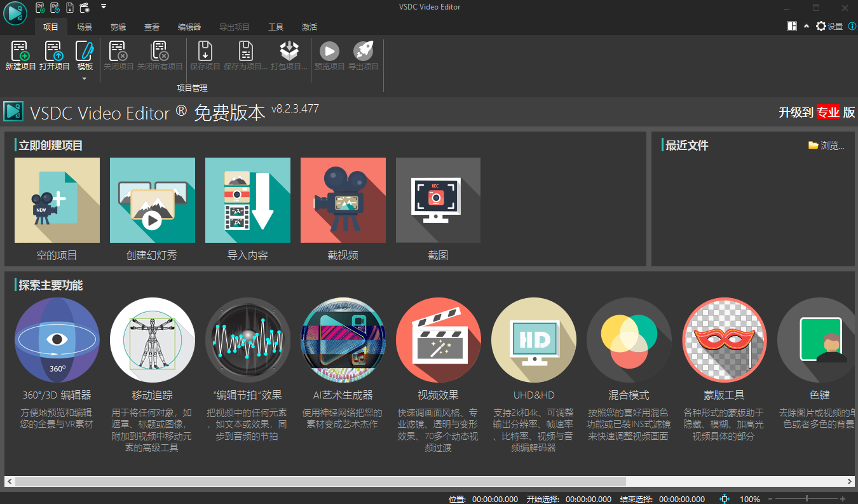Viewport: 858px width, 504px height.
Task: Open the AI艺术生成器 feature icon
Action: tap(343, 340)
